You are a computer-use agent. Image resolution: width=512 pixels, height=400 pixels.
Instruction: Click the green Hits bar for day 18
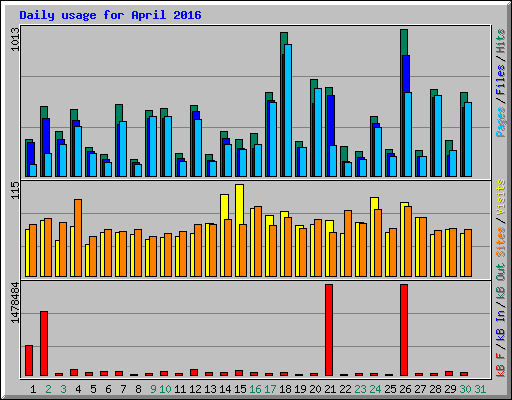pyautogui.click(x=284, y=38)
